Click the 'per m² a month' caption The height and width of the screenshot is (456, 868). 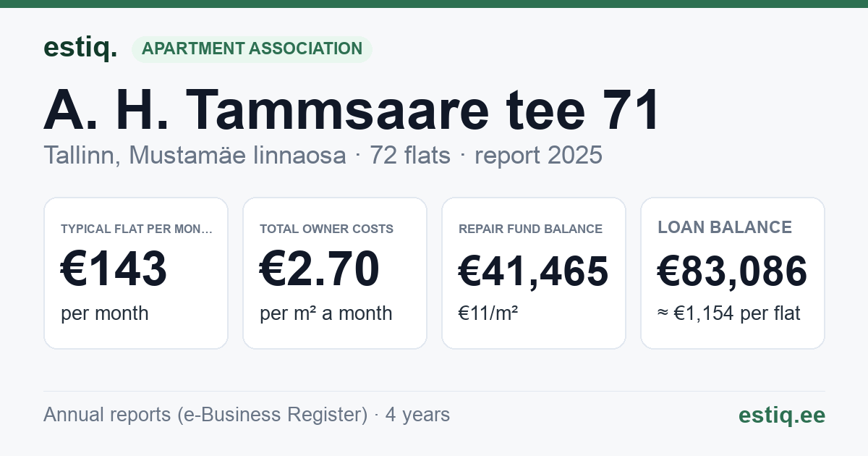point(326,313)
